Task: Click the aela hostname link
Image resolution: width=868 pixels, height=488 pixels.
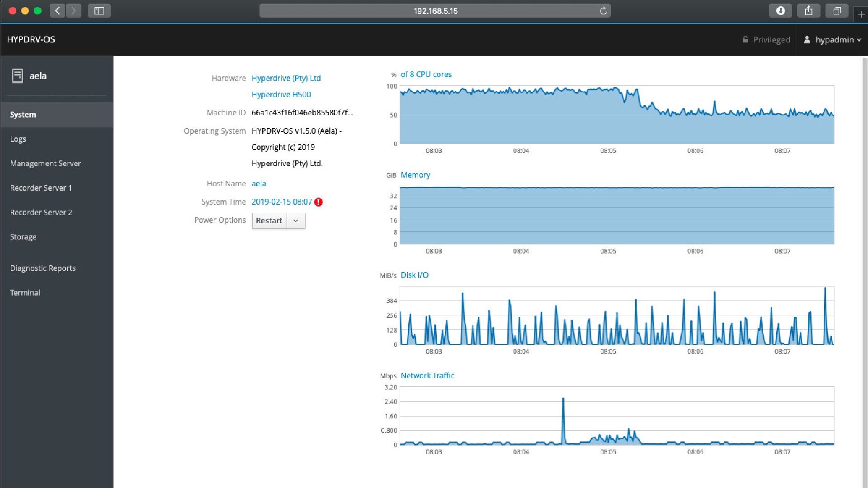Action: [x=259, y=183]
